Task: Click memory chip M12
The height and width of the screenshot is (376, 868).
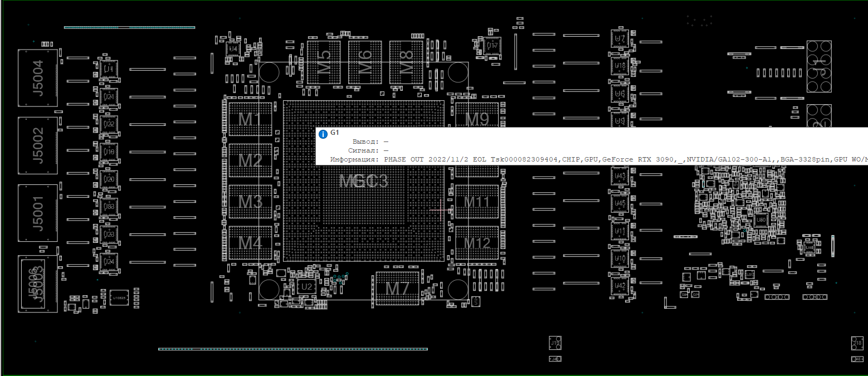Action: pyautogui.click(x=477, y=243)
